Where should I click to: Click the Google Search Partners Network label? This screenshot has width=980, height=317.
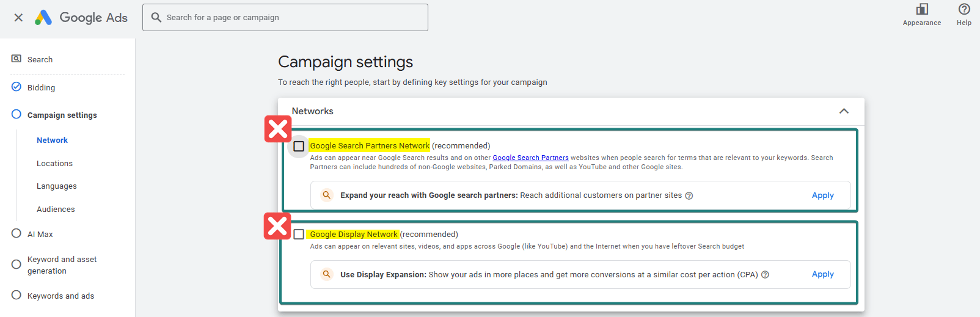370,145
